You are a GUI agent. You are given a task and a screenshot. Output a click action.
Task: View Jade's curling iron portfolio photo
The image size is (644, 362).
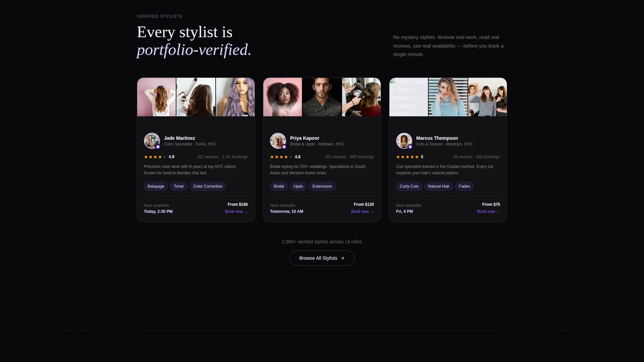pos(196,97)
